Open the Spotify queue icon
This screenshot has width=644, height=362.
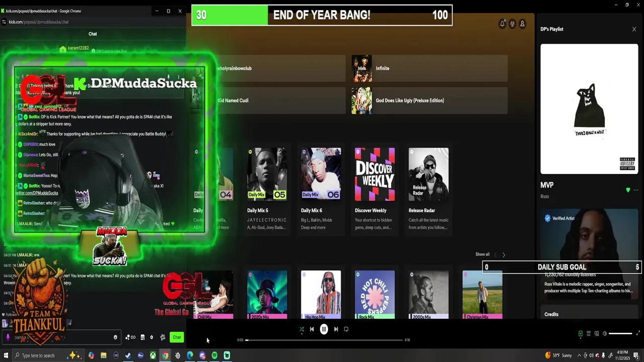pos(589,333)
